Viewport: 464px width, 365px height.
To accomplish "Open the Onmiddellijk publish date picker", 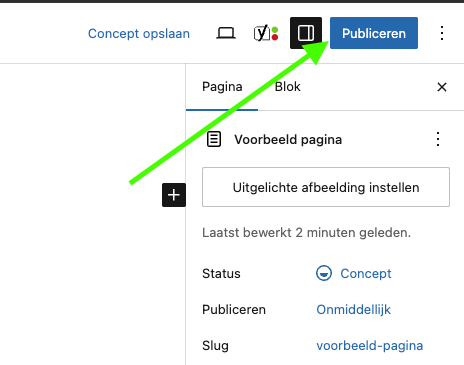I will [x=353, y=310].
